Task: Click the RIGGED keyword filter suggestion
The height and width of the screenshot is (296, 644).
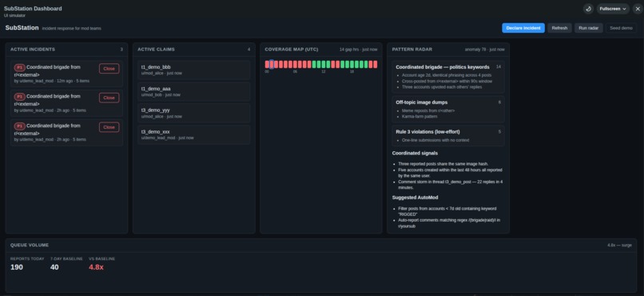Action: point(447,211)
